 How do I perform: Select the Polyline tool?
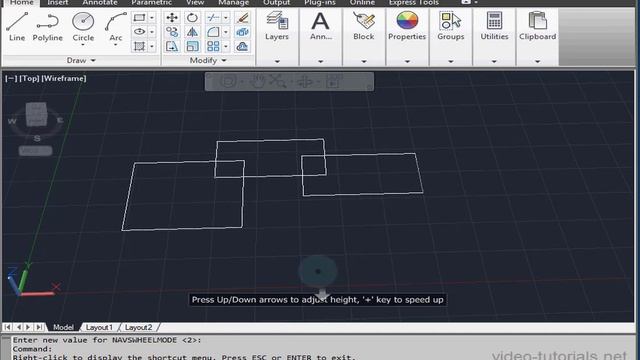point(47,27)
